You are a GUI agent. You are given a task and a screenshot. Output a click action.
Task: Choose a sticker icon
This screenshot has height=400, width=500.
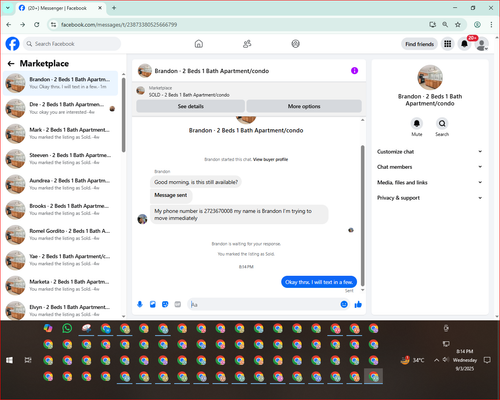pyautogui.click(x=165, y=304)
